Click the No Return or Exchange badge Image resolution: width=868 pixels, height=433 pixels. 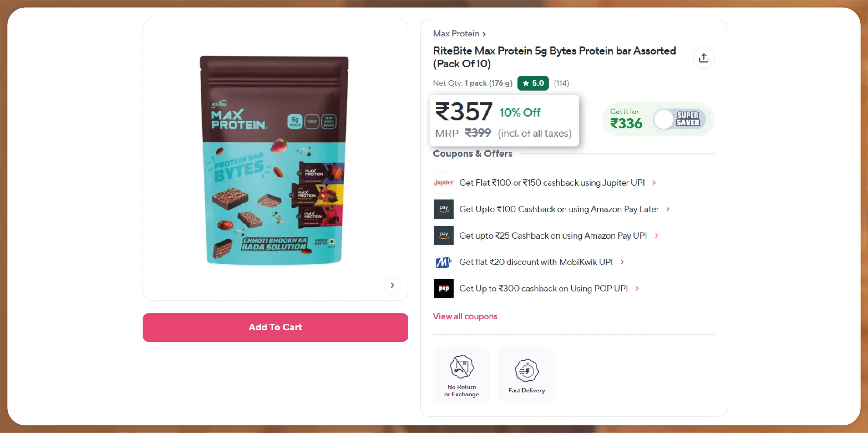(x=462, y=375)
